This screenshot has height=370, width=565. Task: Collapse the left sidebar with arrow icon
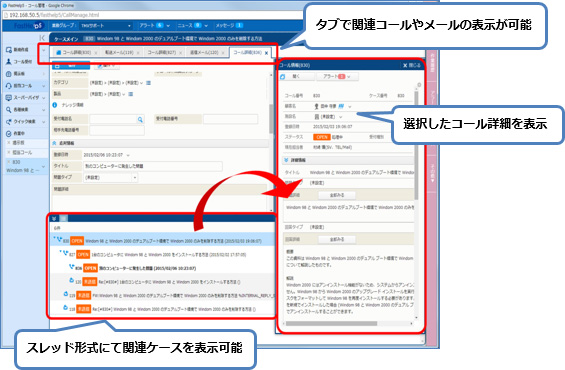point(42,37)
